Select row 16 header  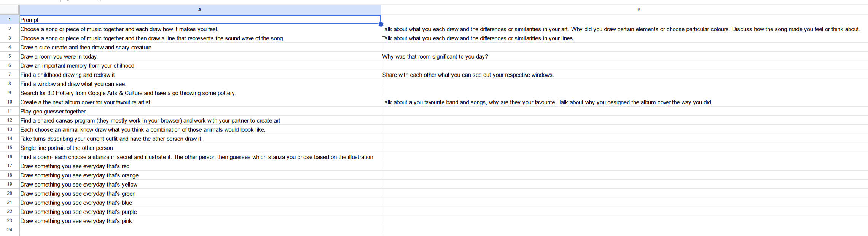point(10,157)
